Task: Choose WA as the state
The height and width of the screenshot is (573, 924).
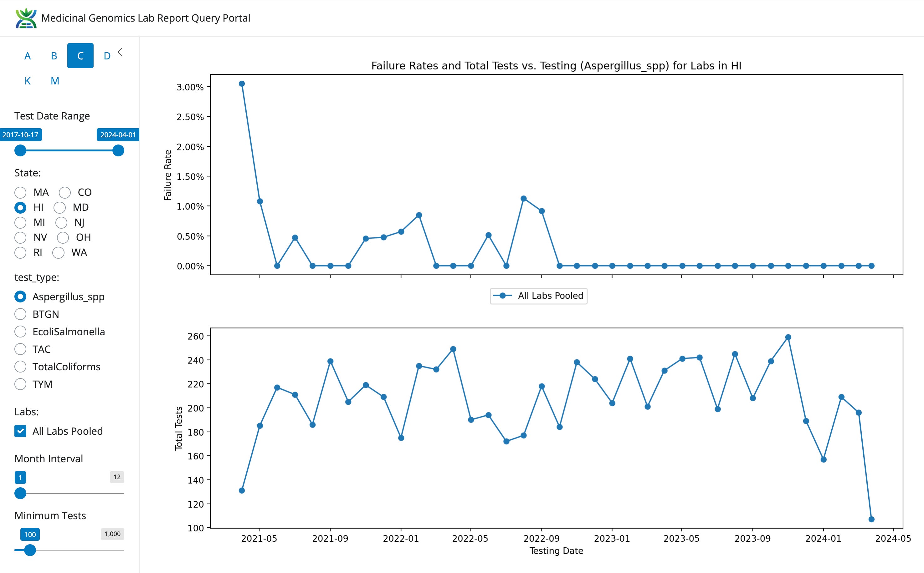Action: (59, 253)
